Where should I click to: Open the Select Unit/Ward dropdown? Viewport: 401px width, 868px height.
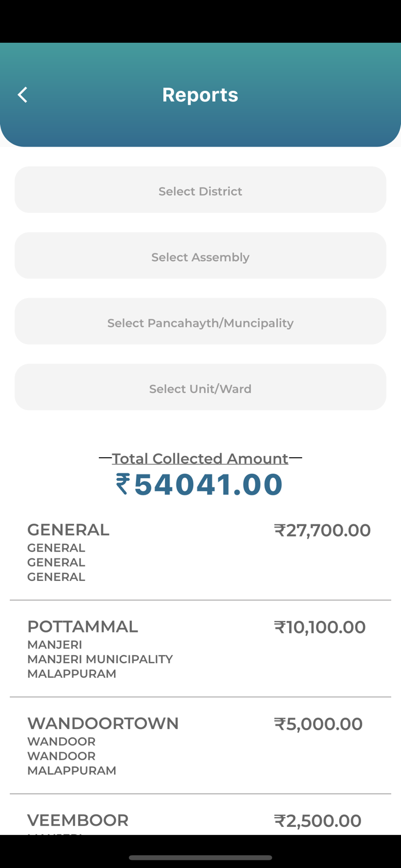(200, 388)
